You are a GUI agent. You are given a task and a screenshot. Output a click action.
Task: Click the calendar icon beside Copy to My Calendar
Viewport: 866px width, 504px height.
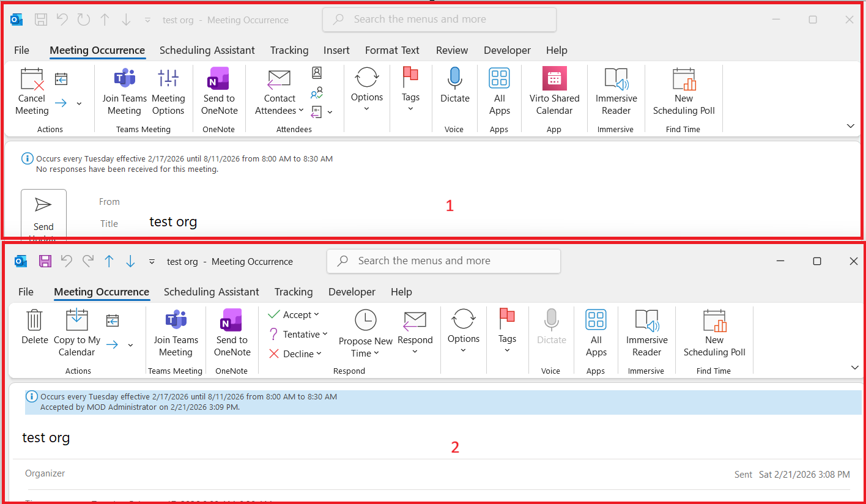click(113, 321)
